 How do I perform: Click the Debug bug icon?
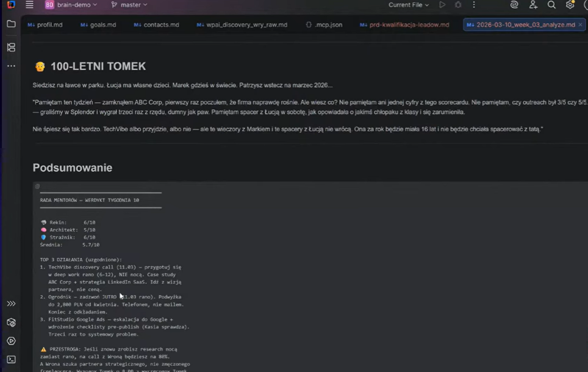pos(458,5)
